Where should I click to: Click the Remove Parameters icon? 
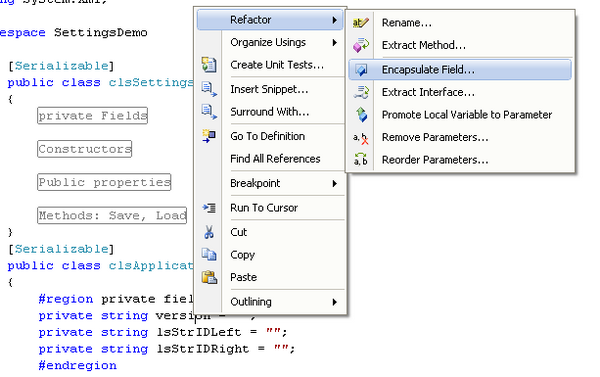tap(360, 138)
